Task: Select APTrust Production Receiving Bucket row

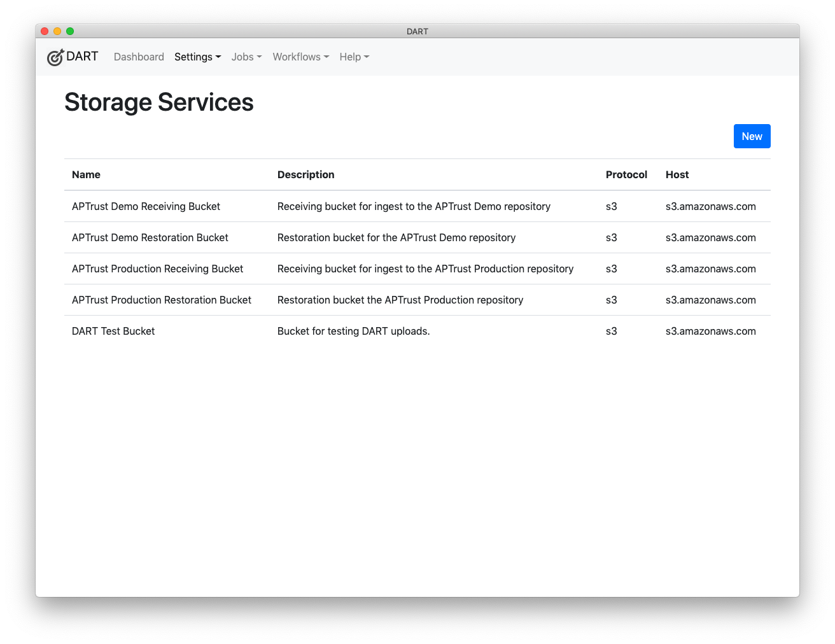Action: pyautogui.click(x=157, y=269)
